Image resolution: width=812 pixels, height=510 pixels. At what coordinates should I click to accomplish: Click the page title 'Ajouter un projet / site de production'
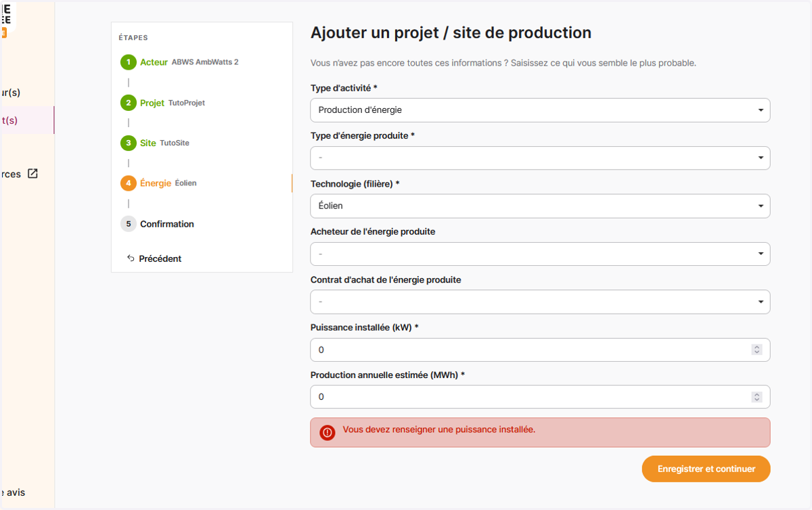(x=451, y=32)
